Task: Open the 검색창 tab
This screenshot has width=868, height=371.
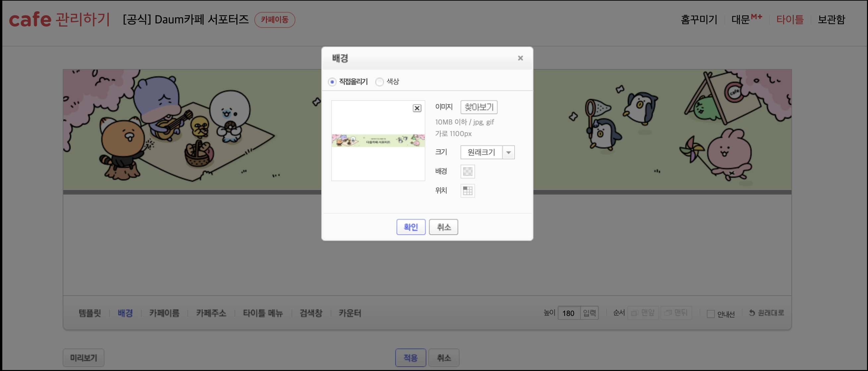Action: click(x=311, y=313)
